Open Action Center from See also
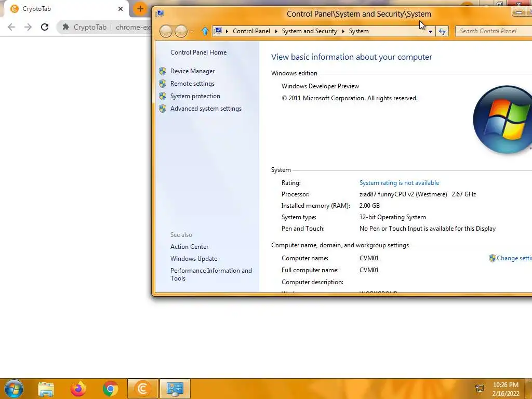Image resolution: width=532 pixels, height=399 pixels. [189, 247]
